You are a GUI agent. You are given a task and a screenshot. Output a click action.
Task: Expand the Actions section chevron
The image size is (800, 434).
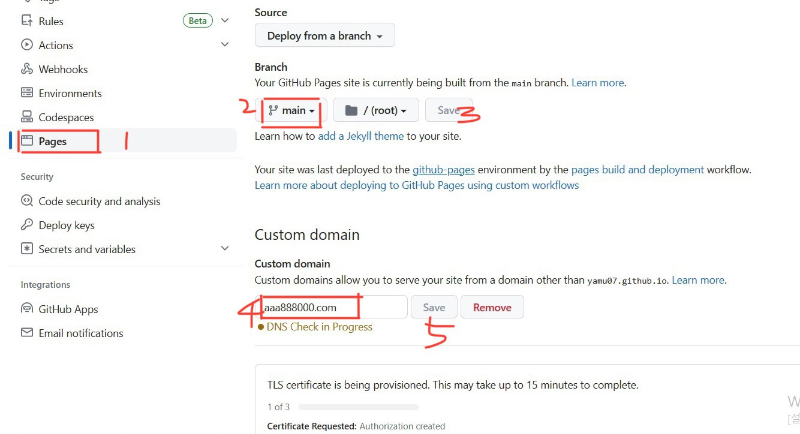[224, 44]
